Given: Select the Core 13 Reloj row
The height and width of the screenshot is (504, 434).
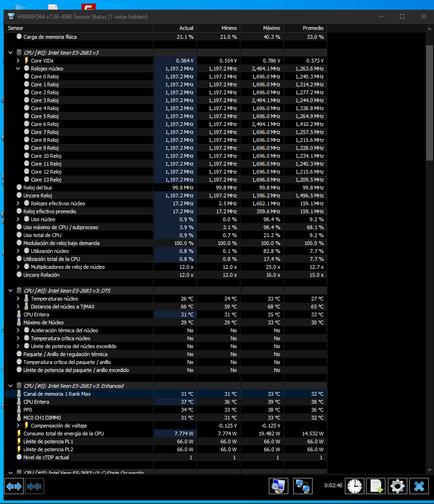Looking at the screenshot, I should pyautogui.click(x=166, y=180).
